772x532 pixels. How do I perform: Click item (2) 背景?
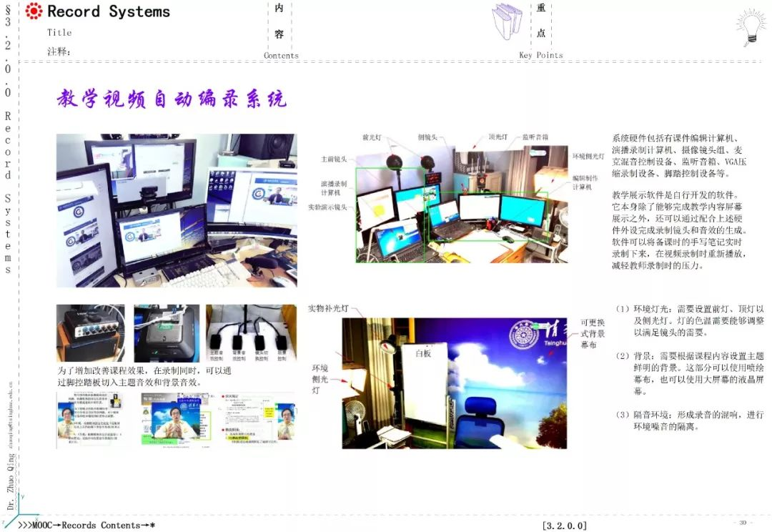(689, 374)
